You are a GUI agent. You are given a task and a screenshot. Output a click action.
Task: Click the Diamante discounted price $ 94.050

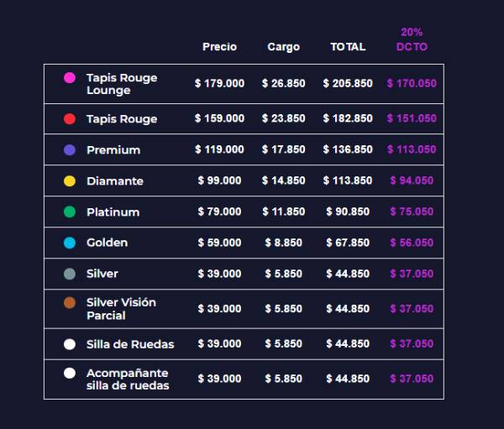tap(412, 180)
